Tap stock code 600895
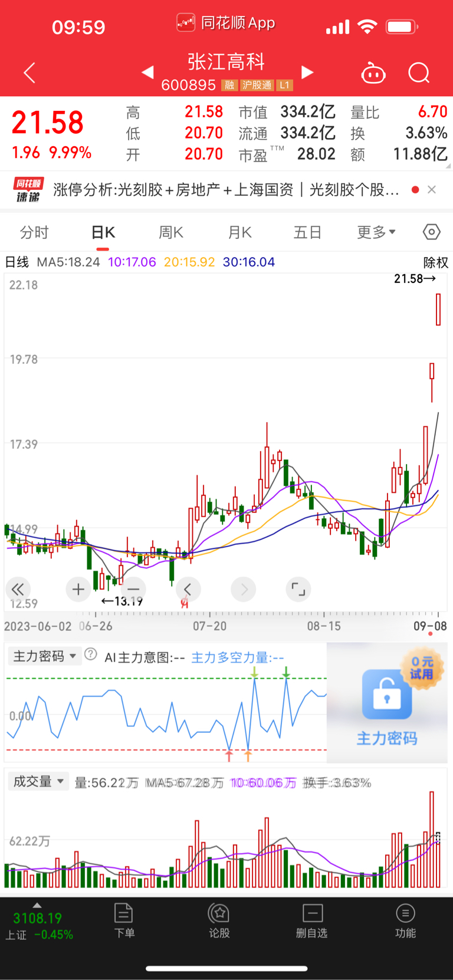Image resolution: width=453 pixels, height=980 pixels. tap(188, 85)
